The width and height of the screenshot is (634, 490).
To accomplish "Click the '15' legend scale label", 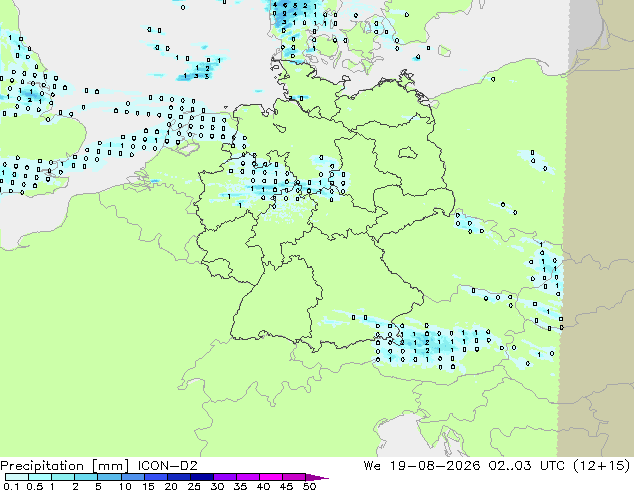I will click(148, 486).
